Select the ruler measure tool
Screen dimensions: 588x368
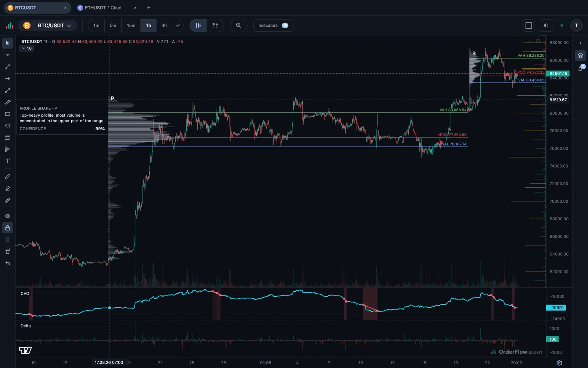[x=7, y=200]
